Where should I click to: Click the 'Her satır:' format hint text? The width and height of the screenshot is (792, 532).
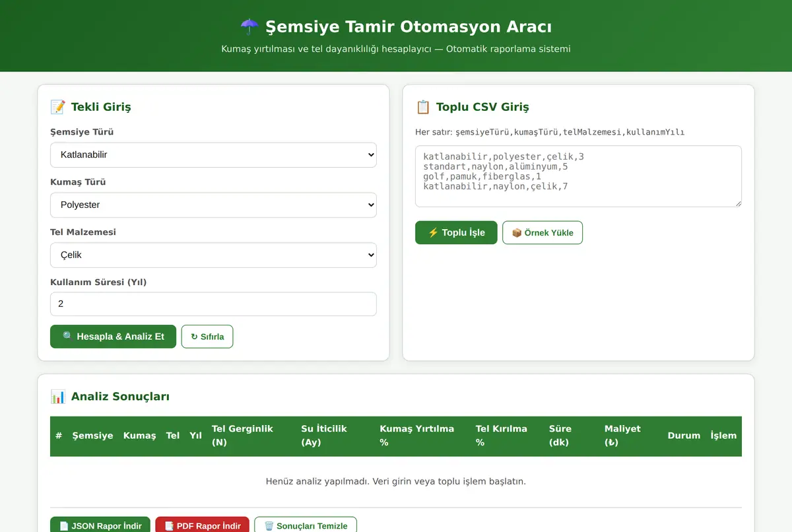click(550, 132)
